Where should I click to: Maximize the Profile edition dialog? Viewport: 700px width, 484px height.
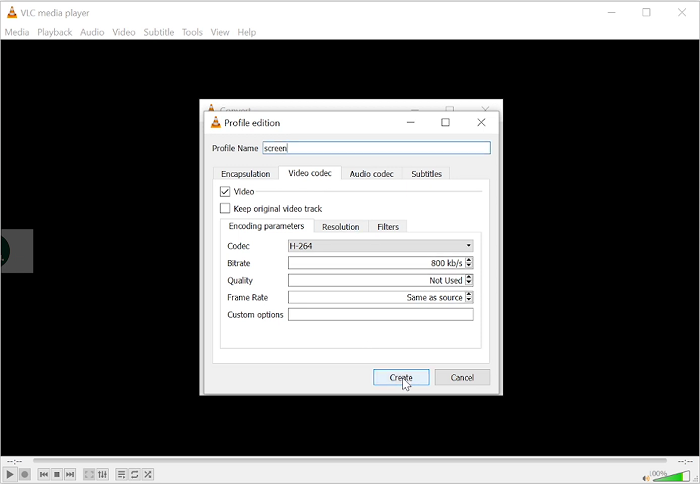pyautogui.click(x=445, y=122)
